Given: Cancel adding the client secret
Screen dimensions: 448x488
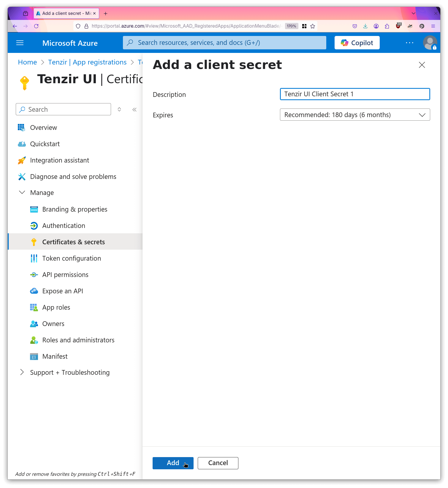Looking at the screenshot, I should 218,463.
